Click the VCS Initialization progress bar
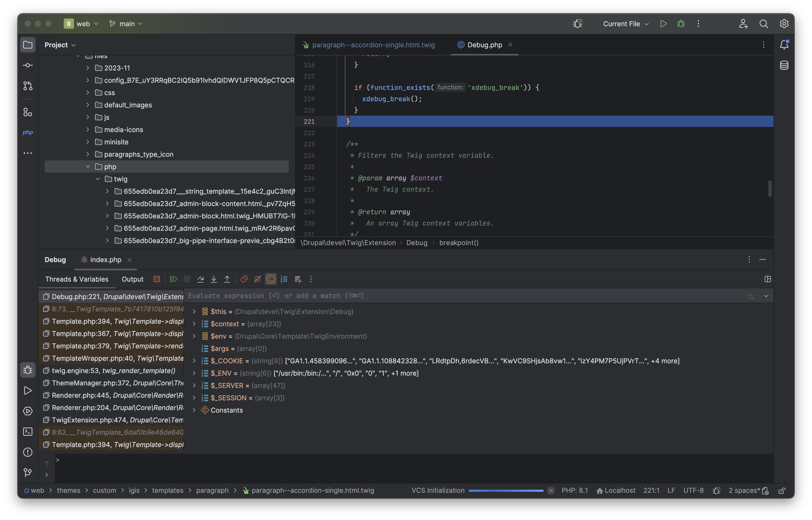The image size is (812, 520). 506,491
